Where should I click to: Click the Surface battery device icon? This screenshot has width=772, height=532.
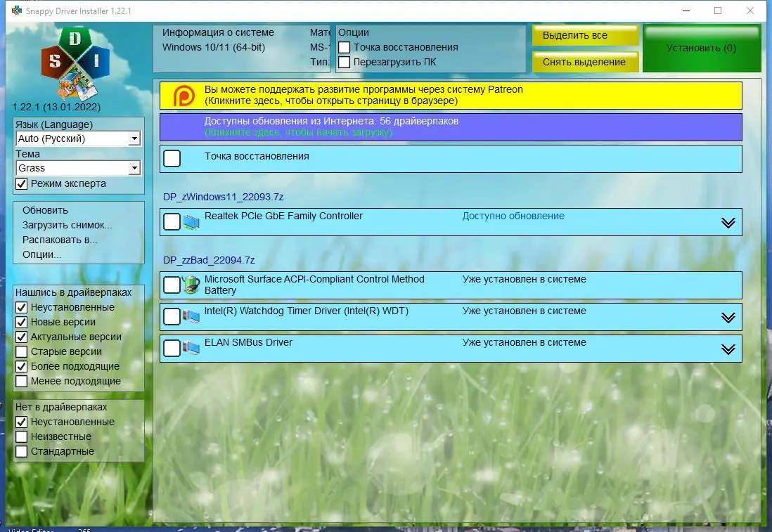tap(191, 285)
